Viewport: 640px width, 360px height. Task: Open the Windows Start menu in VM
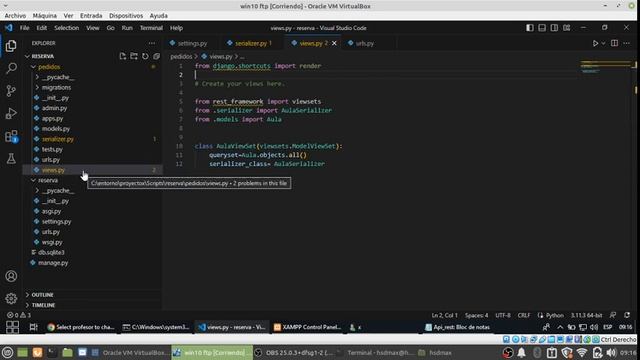tap(12, 327)
